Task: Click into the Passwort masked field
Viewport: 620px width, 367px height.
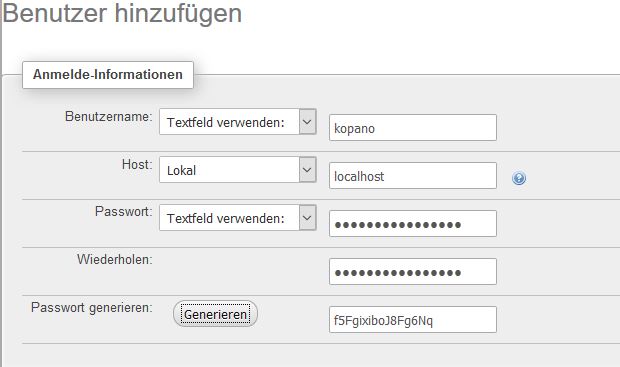Action: 413,223
